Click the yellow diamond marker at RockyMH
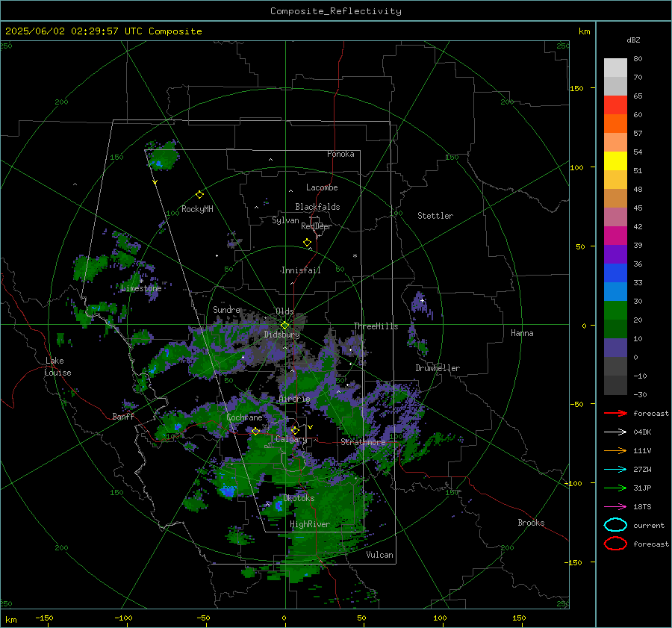 [199, 195]
